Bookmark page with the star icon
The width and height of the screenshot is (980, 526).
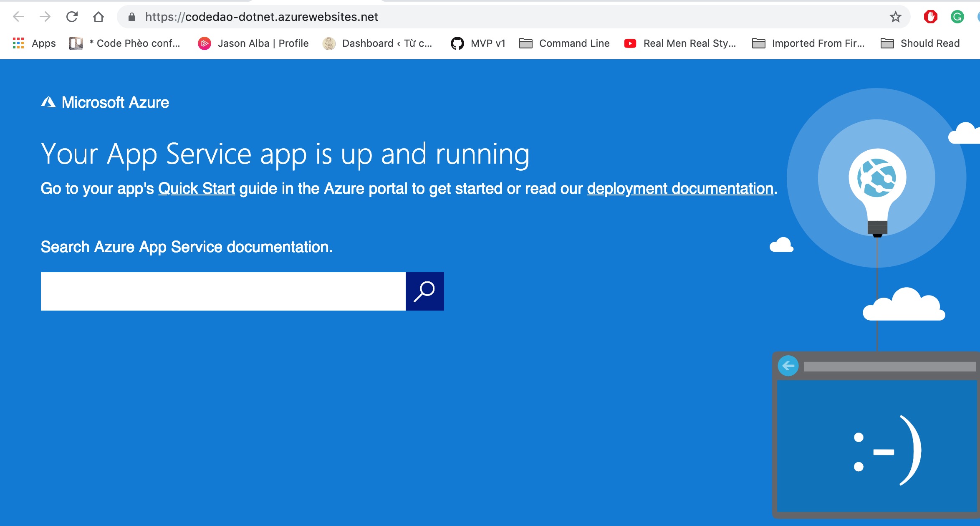click(x=895, y=17)
